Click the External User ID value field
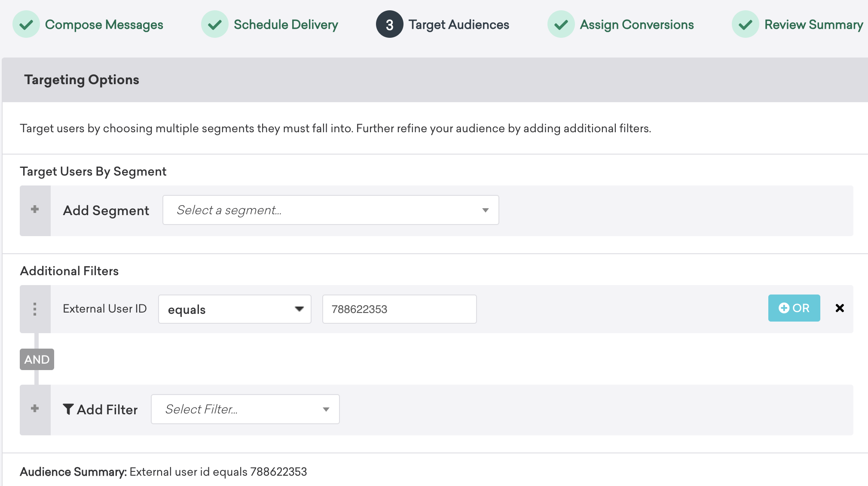Viewport: 868px width, 486px height. (399, 309)
